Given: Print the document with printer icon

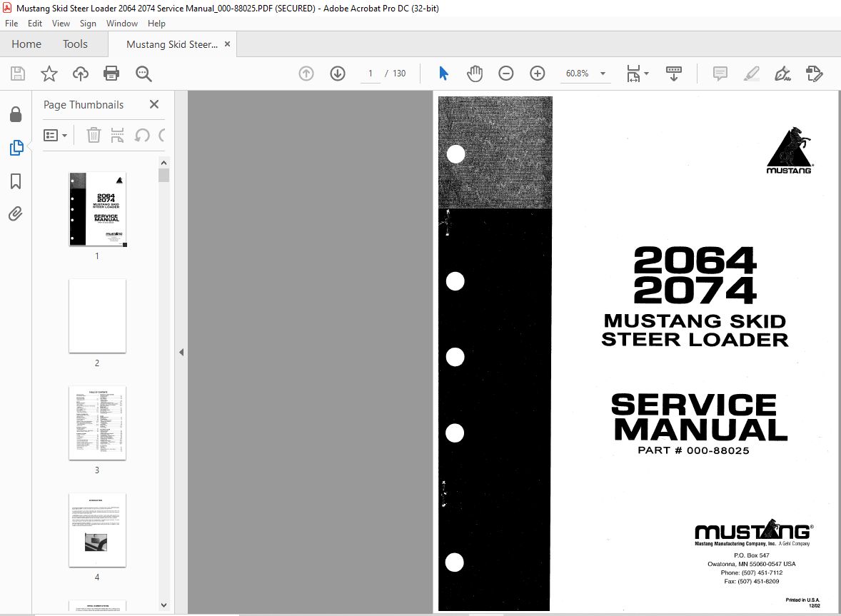Looking at the screenshot, I should 111,74.
